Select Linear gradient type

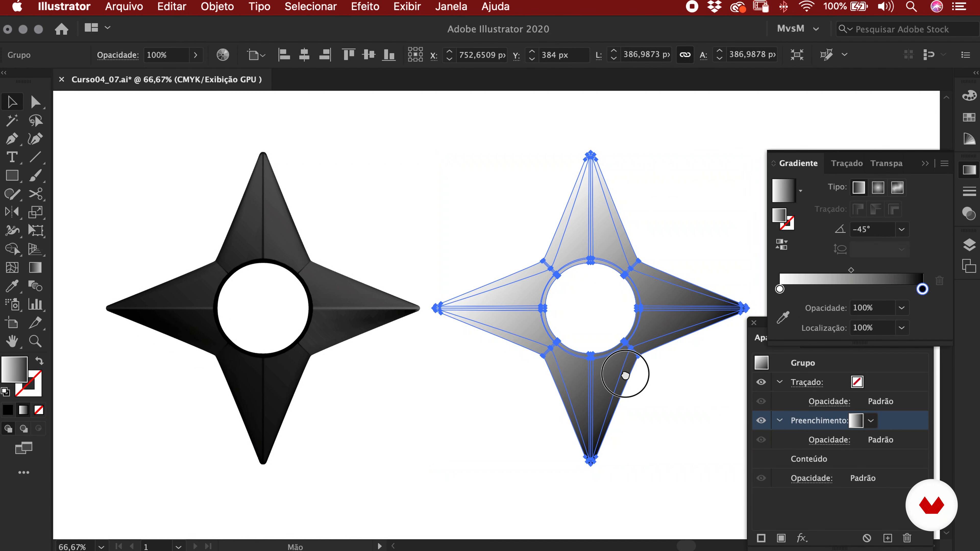click(x=859, y=187)
